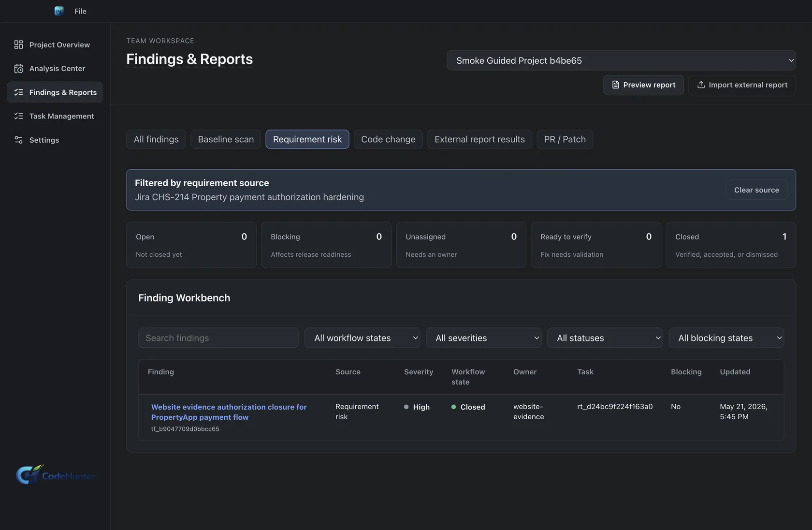Open Website evidence authorization closure finding link
The width and height of the screenshot is (812, 530).
(229, 412)
